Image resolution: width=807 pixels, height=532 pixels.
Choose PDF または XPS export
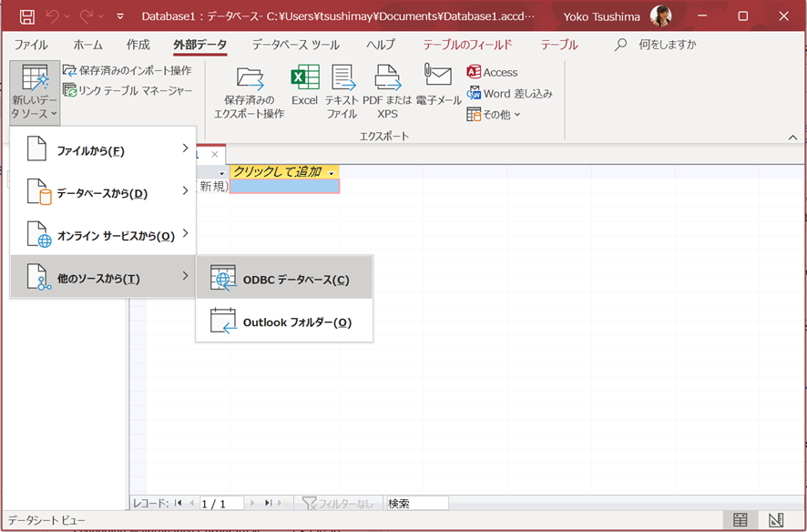387,92
